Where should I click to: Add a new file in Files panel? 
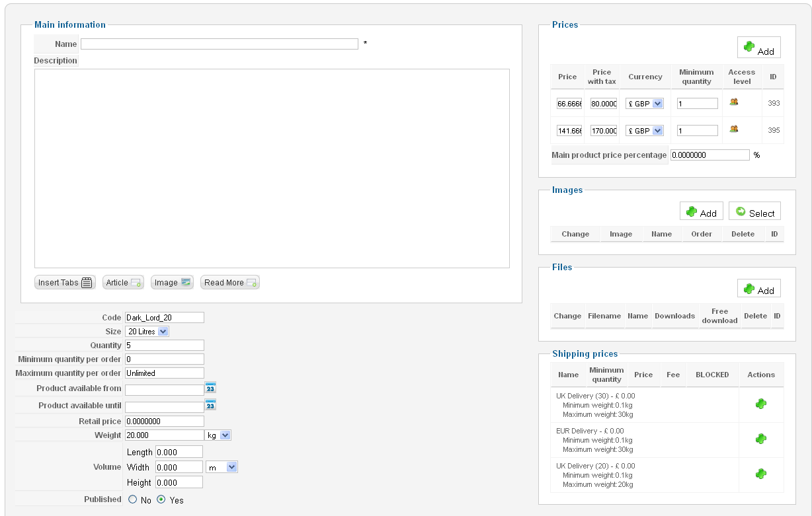click(x=758, y=289)
